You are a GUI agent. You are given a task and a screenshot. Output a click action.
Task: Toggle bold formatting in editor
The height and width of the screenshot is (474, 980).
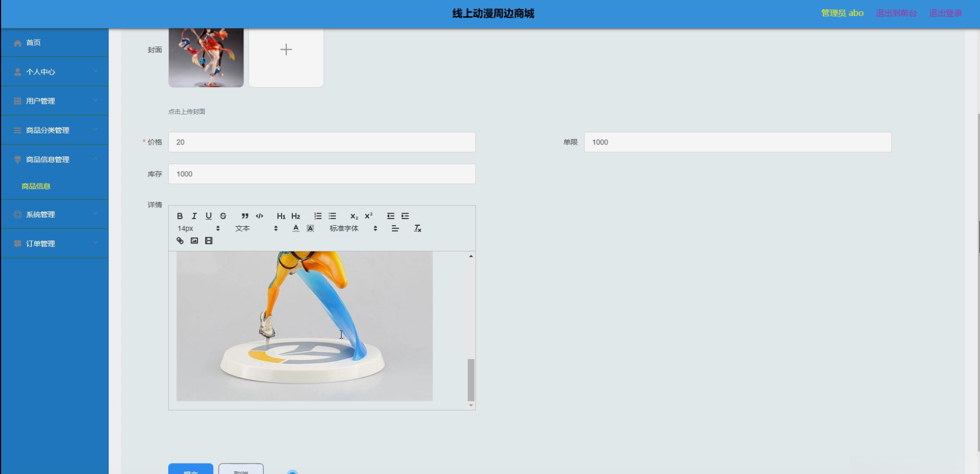(180, 216)
